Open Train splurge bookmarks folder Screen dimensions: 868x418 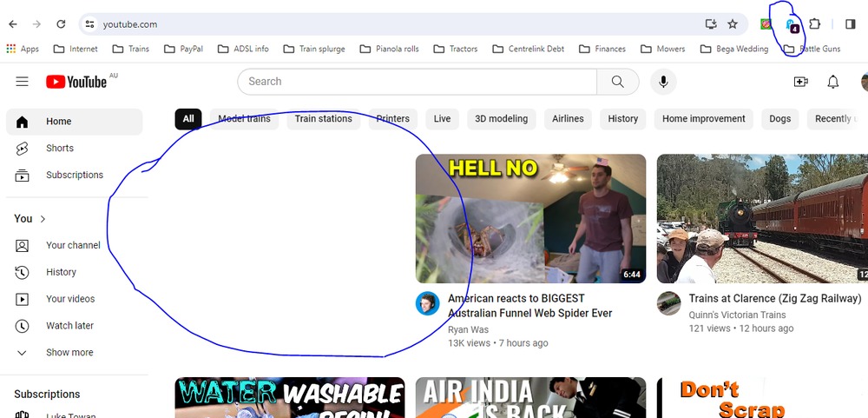click(314, 49)
